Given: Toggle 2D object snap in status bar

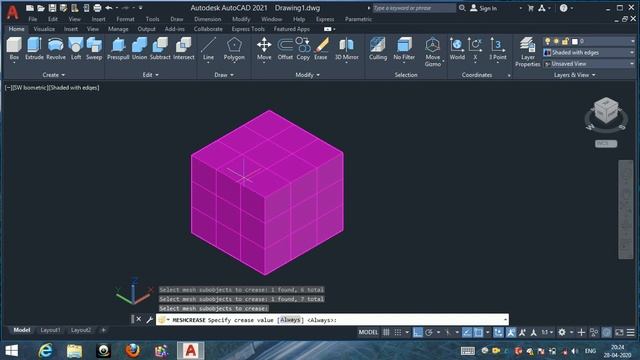Looking at the screenshot, I should point(478,332).
